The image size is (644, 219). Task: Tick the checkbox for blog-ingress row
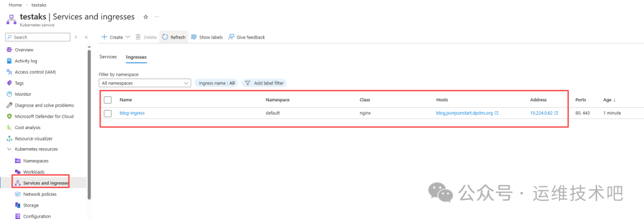click(107, 113)
